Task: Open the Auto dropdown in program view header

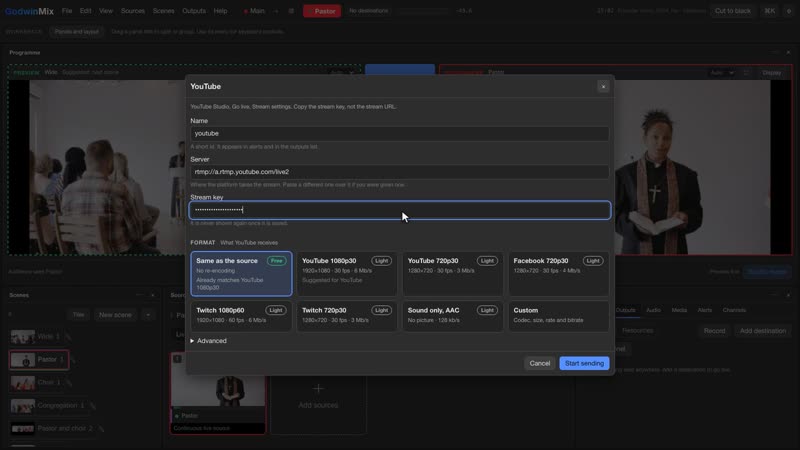Action: pos(722,73)
